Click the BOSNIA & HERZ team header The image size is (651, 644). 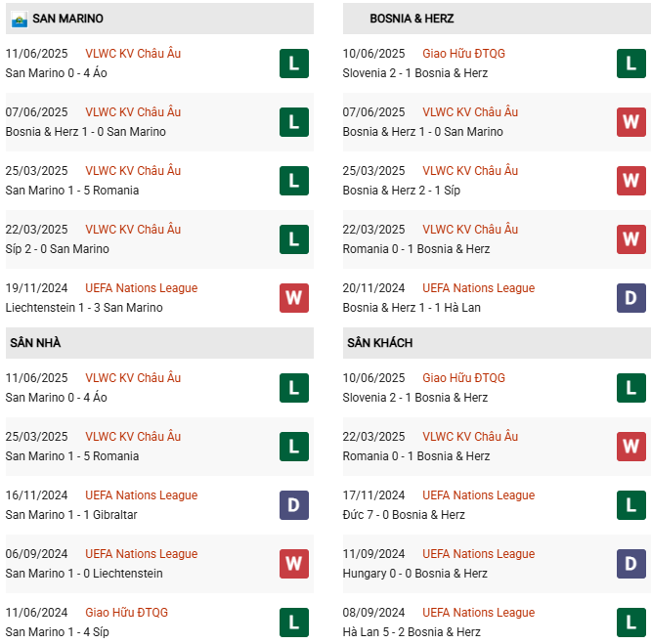pyautogui.click(x=412, y=19)
